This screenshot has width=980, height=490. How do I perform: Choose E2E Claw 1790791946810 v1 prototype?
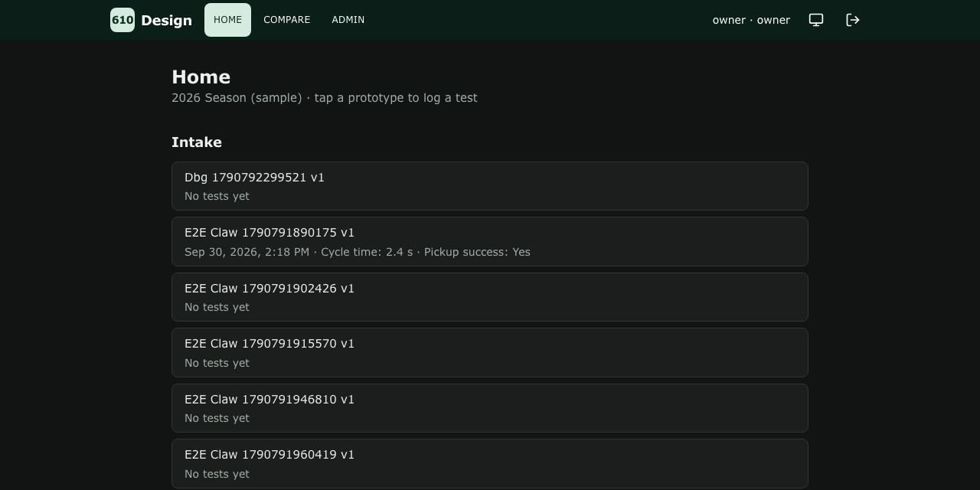[490, 408]
